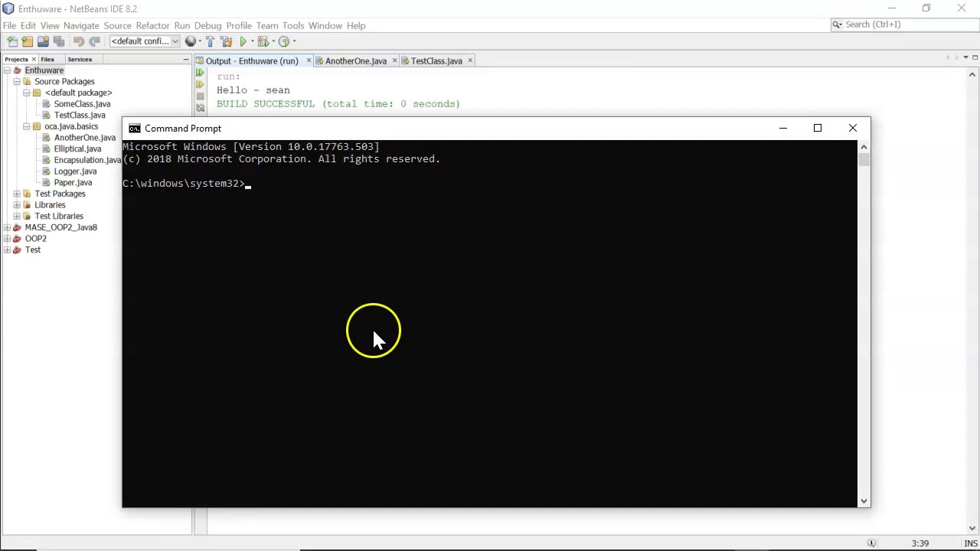The image size is (980, 551).
Task: Click the globe browser icon in toolbar
Action: [191, 41]
